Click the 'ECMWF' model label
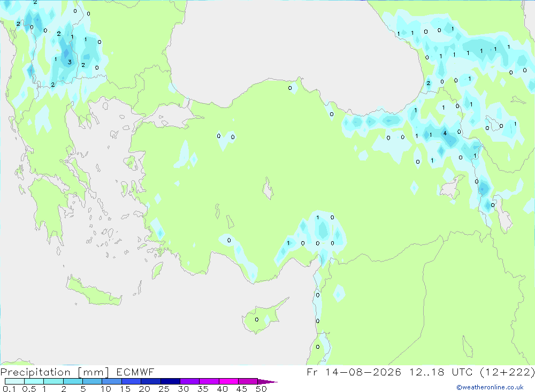The image size is (535, 392). pos(135,372)
